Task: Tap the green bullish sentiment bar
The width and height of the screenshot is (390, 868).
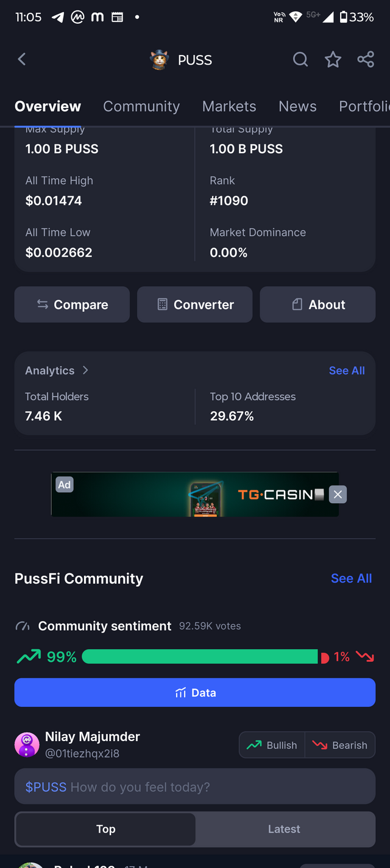Action: pyautogui.click(x=200, y=657)
